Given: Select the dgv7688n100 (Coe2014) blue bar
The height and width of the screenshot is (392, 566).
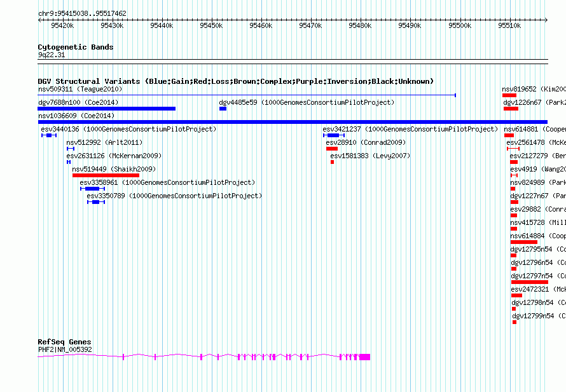Looking at the screenshot, I should [106, 109].
